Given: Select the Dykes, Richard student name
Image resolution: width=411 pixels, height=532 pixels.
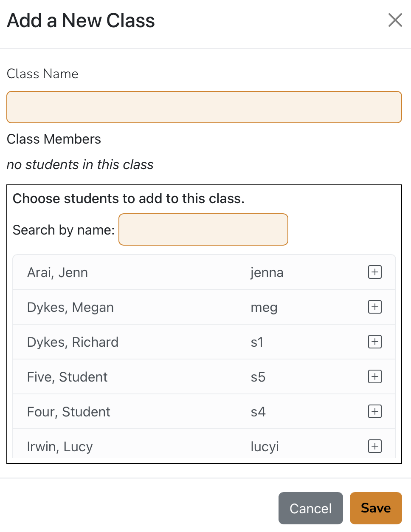Looking at the screenshot, I should [73, 342].
